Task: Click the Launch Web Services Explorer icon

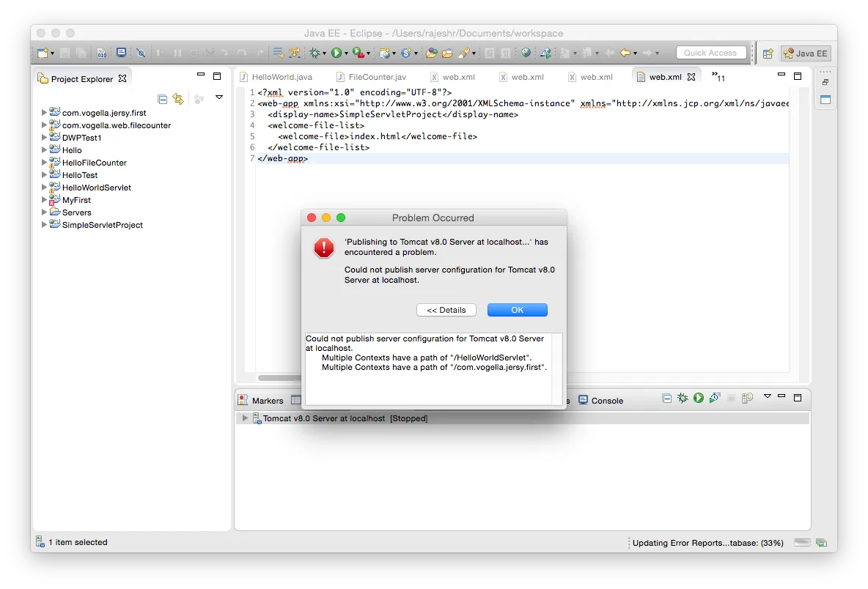Action: click(x=546, y=53)
